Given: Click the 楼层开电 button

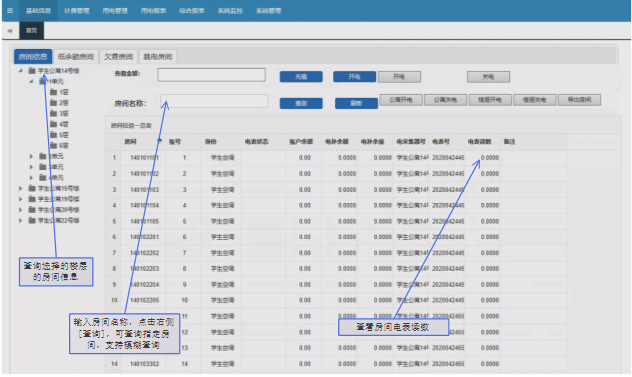Looking at the screenshot, I should pyautogui.click(x=490, y=100).
